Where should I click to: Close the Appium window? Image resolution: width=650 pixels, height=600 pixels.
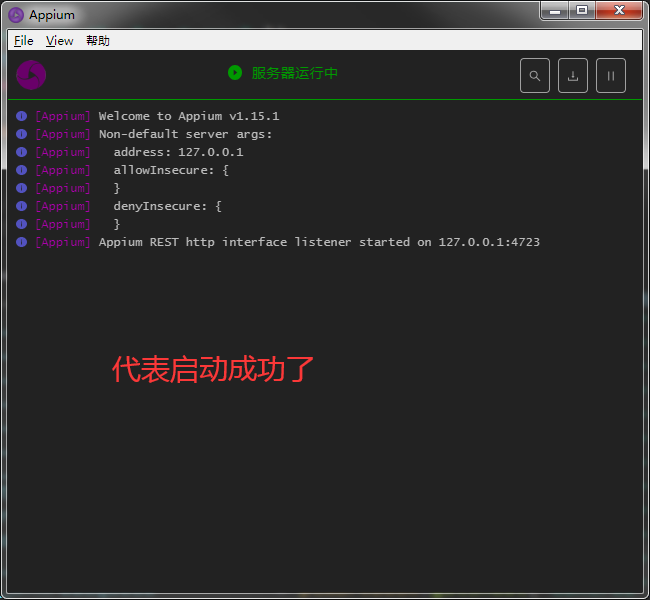(x=619, y=10)
